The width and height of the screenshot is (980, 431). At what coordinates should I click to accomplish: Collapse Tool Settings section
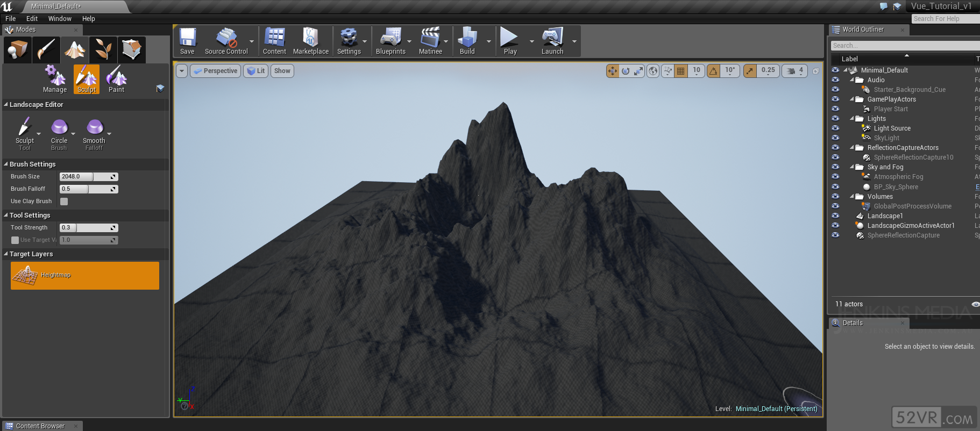point(6,215)
